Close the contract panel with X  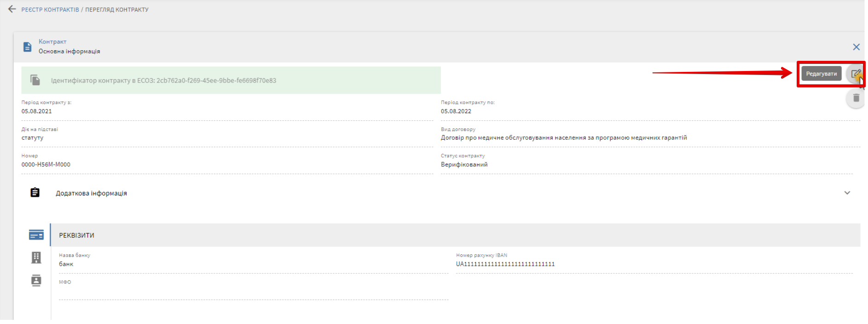(856, 47)
